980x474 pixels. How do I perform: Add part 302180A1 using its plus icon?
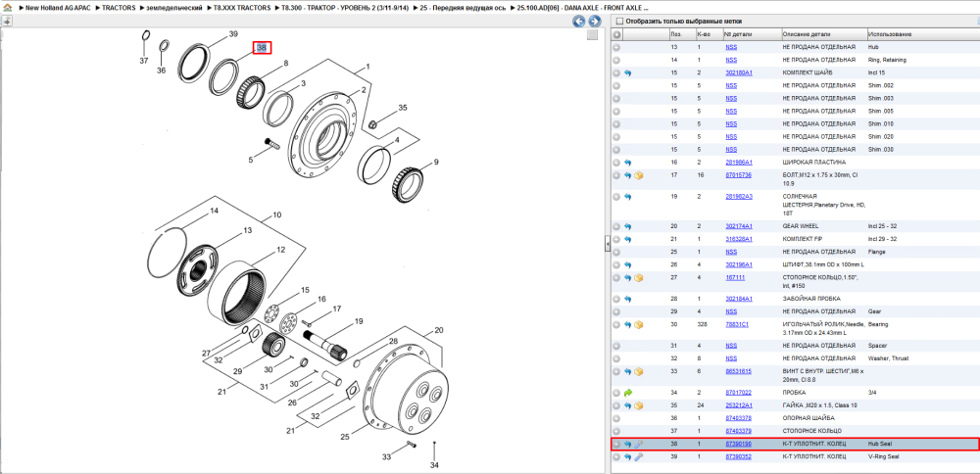pyautogui.click(x=616, y=73)
